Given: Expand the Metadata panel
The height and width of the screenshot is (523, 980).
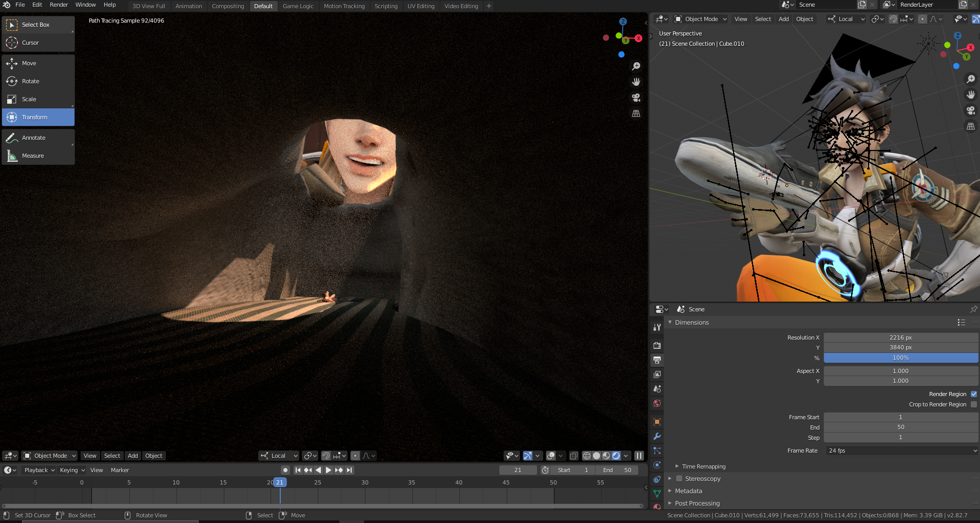Looking at the screenshot, I should point(670,491).
